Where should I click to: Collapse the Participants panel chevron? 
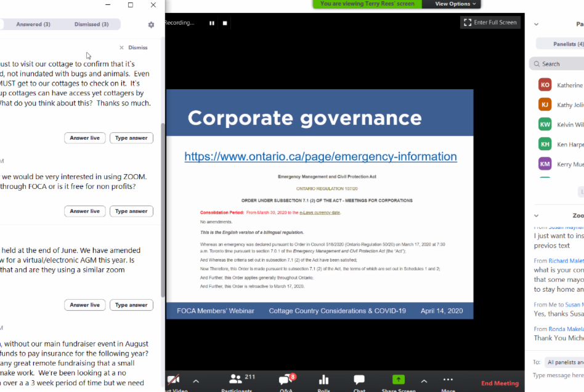click(x=536, y=25)
